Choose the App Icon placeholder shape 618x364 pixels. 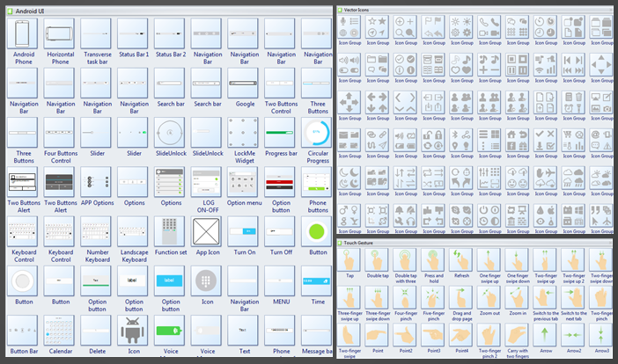click(207, 231)
